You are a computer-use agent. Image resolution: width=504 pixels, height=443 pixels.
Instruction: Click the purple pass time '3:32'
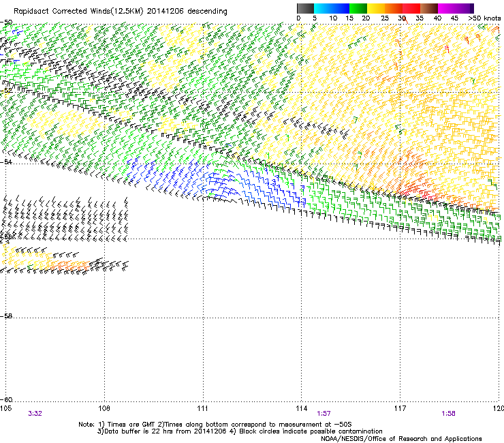coord(35,414)
